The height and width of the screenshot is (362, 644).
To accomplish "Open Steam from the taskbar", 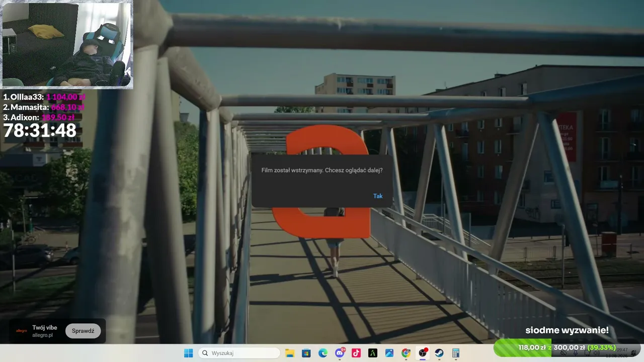I will (439, 353).
